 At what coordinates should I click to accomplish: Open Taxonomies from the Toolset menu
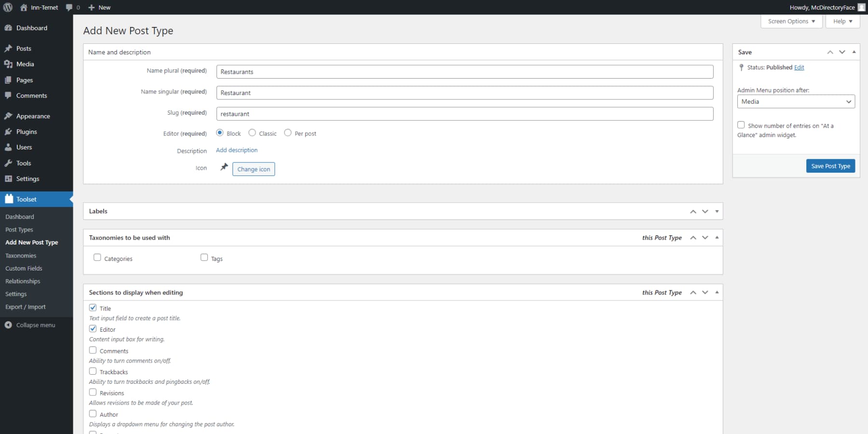21,255
